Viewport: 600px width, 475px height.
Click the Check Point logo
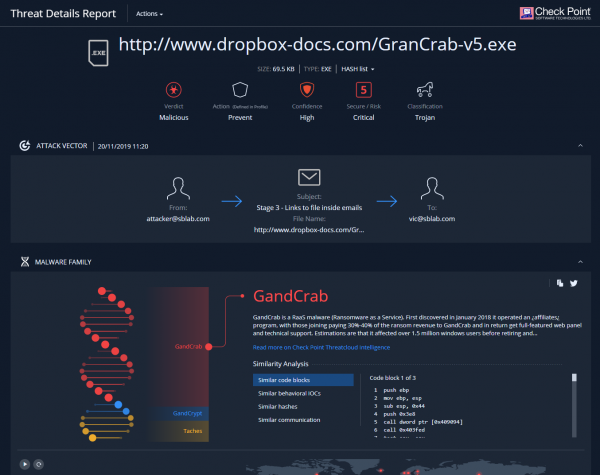point(556,13)
